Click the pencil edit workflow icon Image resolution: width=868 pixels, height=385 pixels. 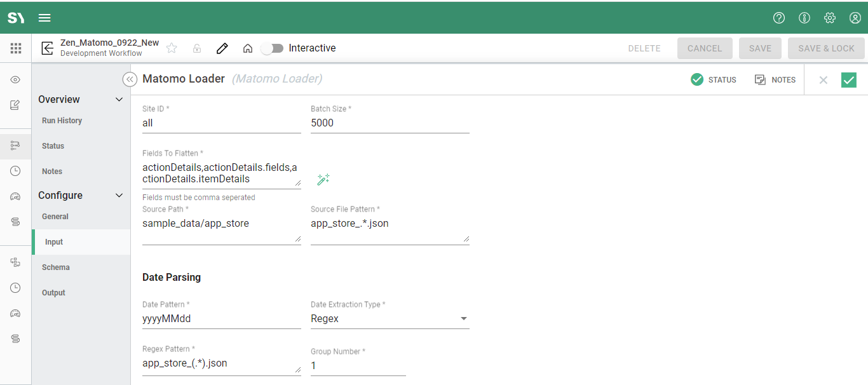pos(222,48)
